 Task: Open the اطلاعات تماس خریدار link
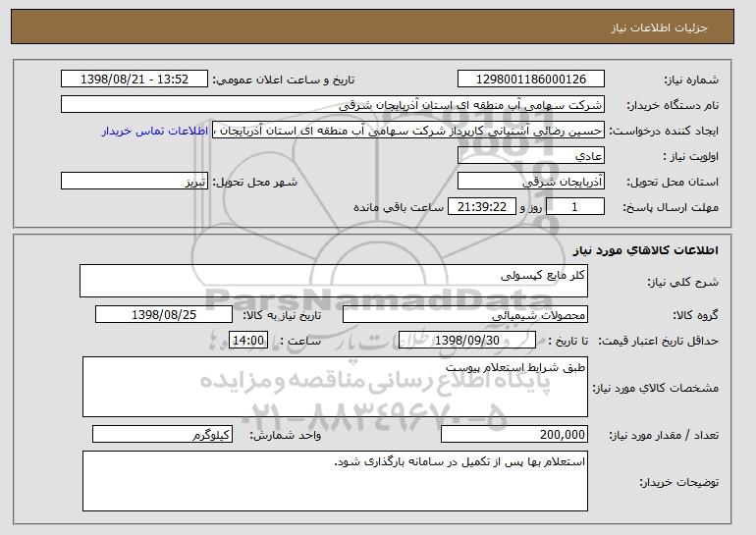[x=155, y=131]
